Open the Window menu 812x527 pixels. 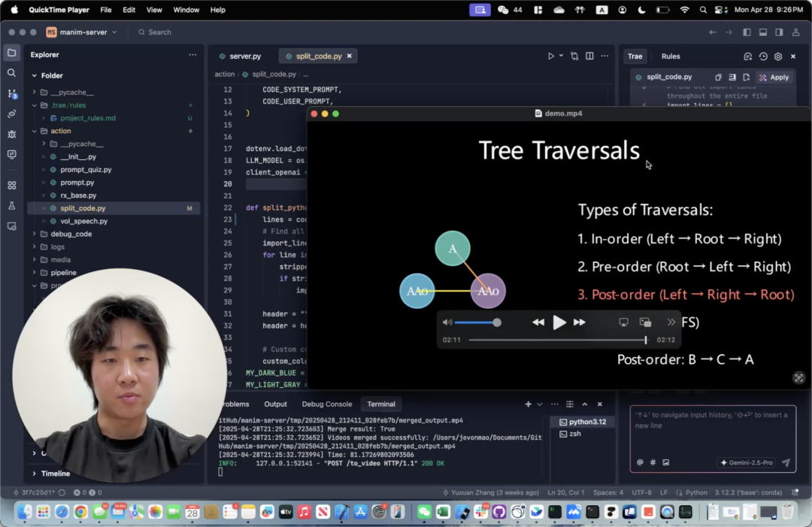(x=186, y=10)
